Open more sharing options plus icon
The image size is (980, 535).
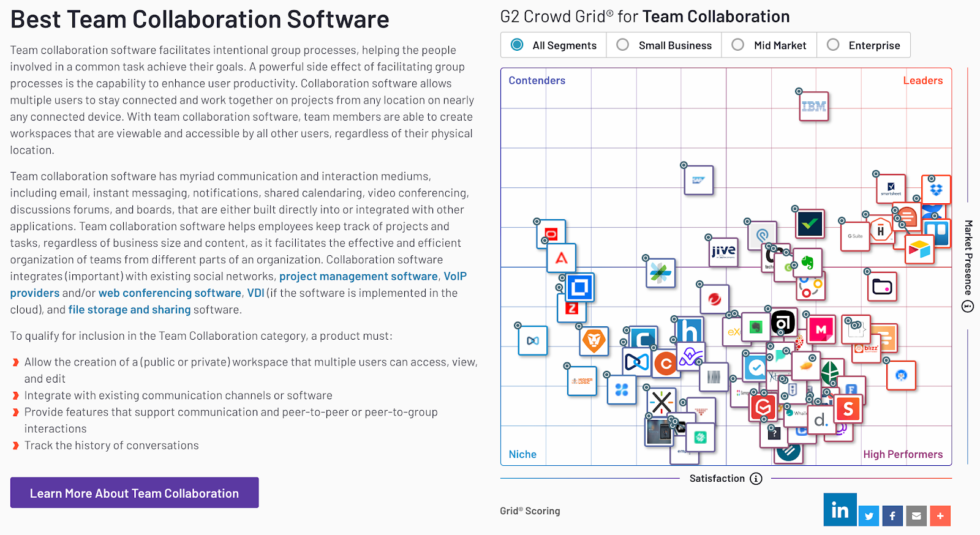click(x=940, y=515)
